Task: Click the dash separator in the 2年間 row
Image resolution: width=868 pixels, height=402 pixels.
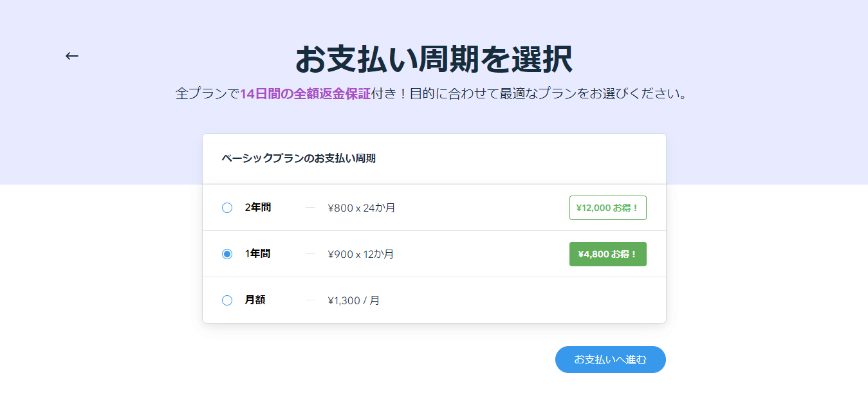Action: [310, 208]
